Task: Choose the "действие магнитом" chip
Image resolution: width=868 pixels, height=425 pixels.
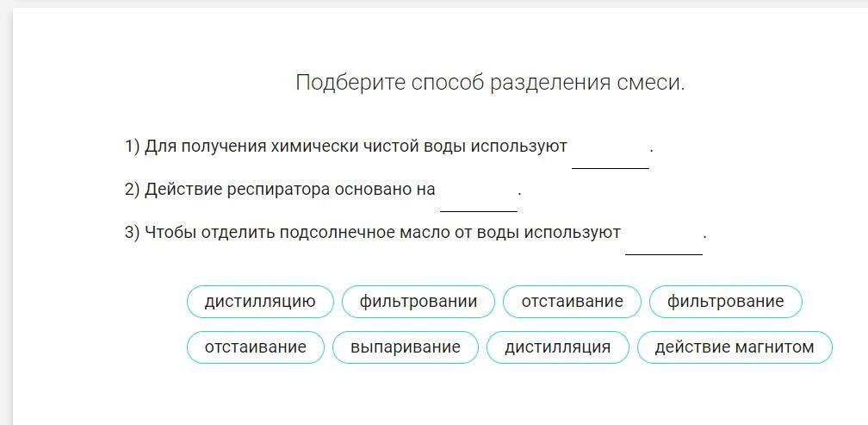Action: click(734, 347)
